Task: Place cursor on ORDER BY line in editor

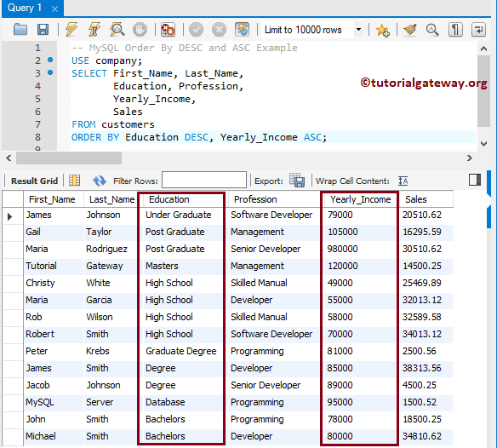Action: (199, 137)
